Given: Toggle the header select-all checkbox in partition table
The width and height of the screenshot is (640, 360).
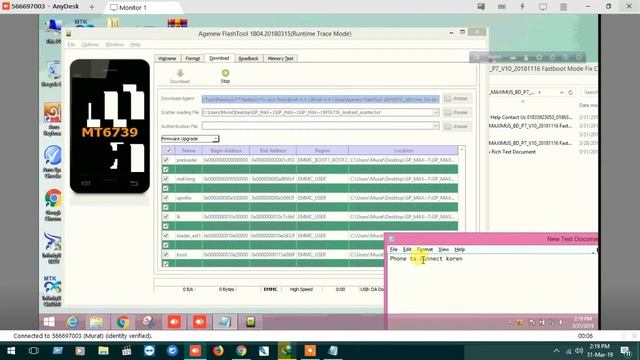Looking at the screenshot, I should (x=168, y=151).
